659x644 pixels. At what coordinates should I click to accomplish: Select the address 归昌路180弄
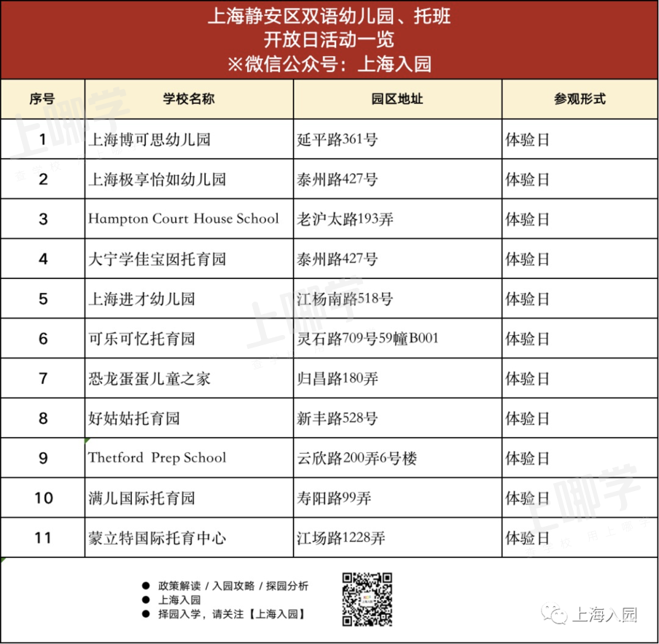(338, 379)
